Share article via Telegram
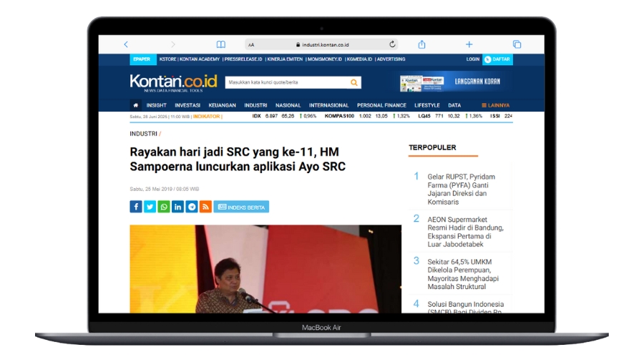 (x=192, y=207)
